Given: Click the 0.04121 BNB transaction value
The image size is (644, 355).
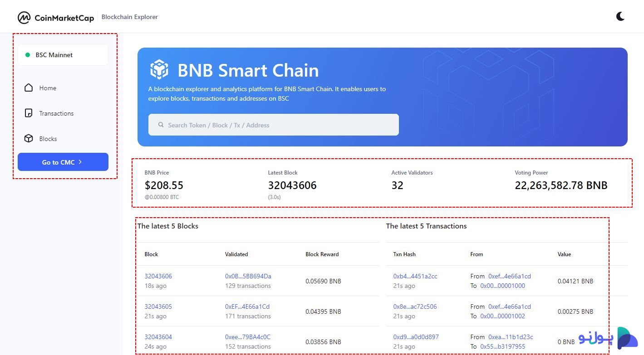Looking at the screenshot, I should [x=575, y=281].
